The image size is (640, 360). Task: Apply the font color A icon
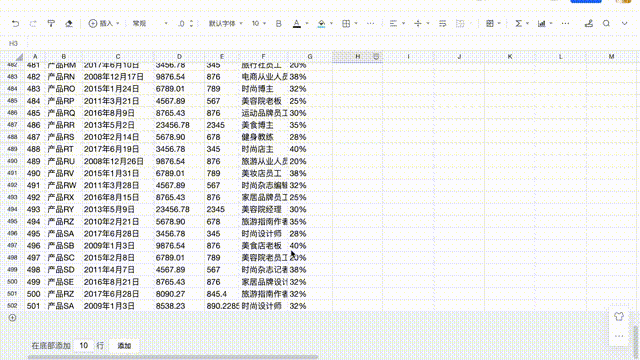[297, 24]
